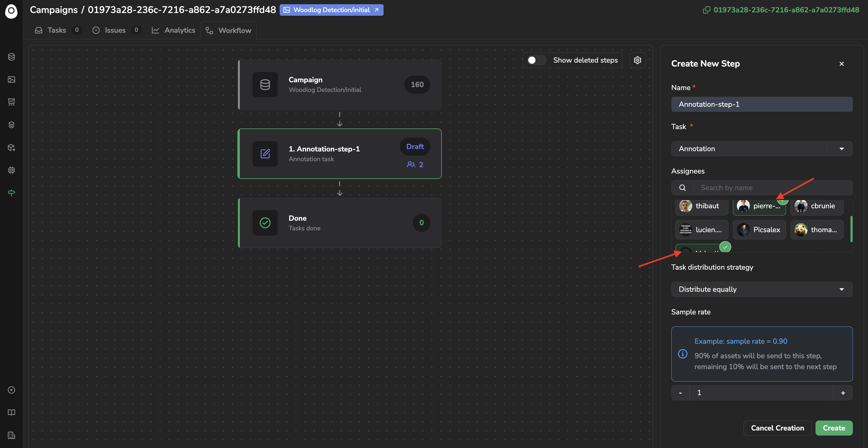Open the datalake database icon in sidebar

coord(11,57)
